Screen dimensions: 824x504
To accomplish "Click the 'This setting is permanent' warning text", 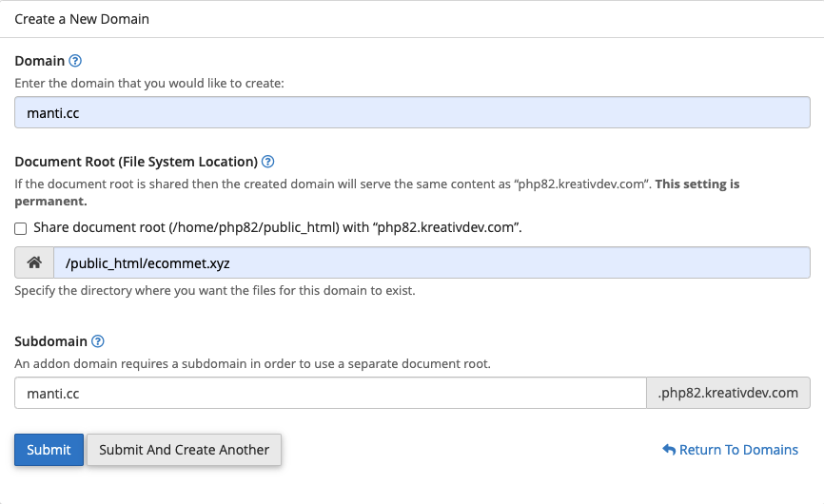I will 699,184.
